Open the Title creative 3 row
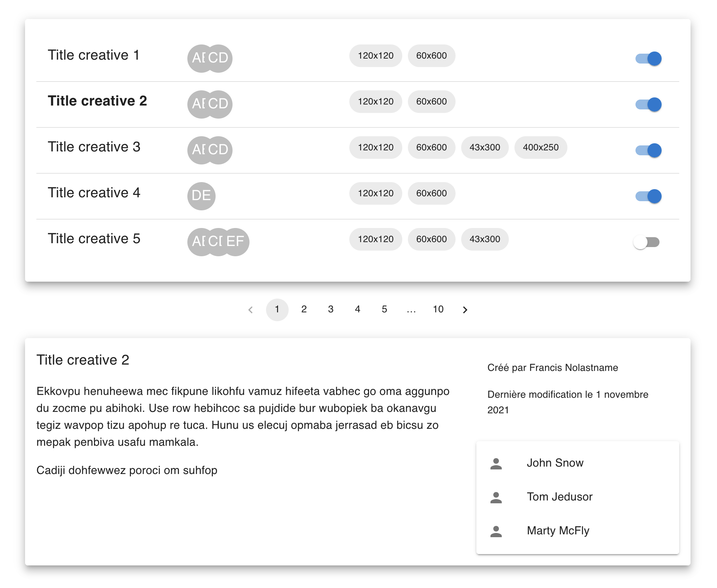Viewport: 717px width, 588px height. (94, 147)
